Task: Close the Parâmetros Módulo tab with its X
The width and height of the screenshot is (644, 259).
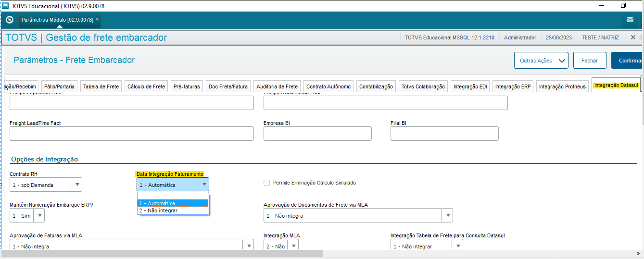Action: pyautogui.click(x=97, y=19)
